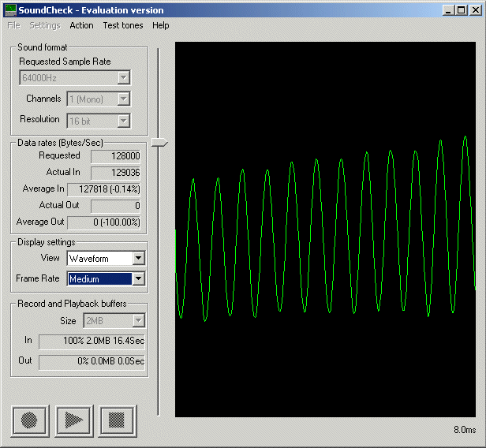486x448 pixels.
Task: Open the Settings menu
Action: click(44, 25)
